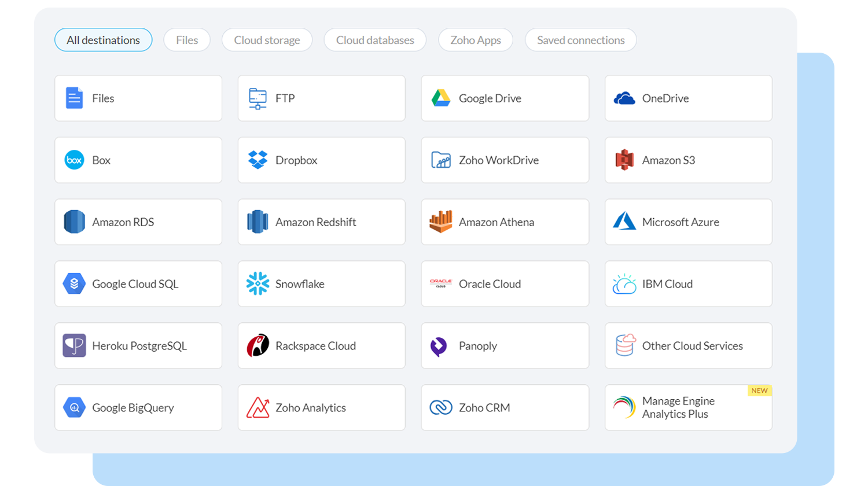Click the Rackspace Cloud label text
868x486 pixels.
[x=316, y=346]
